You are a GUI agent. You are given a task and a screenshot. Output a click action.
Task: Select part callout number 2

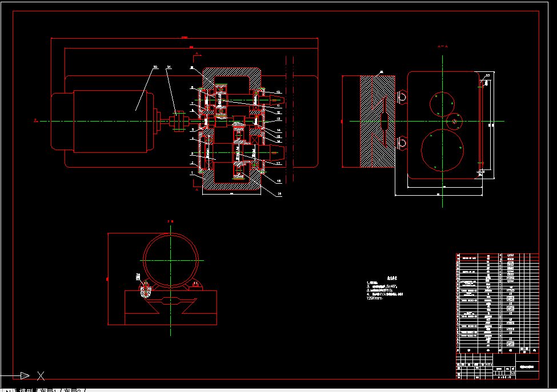click(192, 163)
